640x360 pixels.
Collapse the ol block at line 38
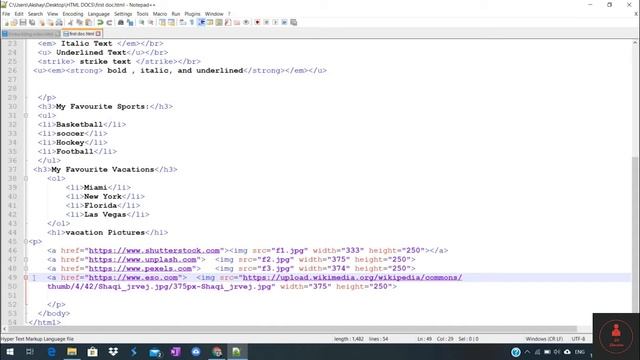point(26,178)
